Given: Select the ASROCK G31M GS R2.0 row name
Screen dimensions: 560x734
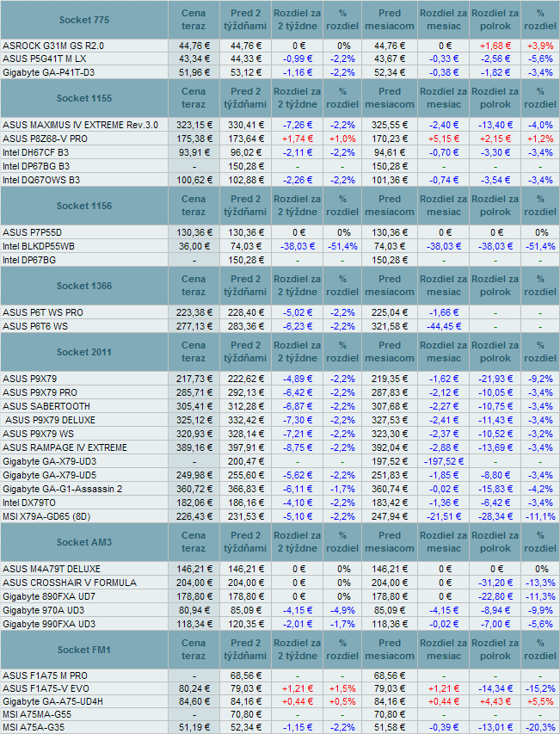Looking at the screenshot, I should point(53,46).
